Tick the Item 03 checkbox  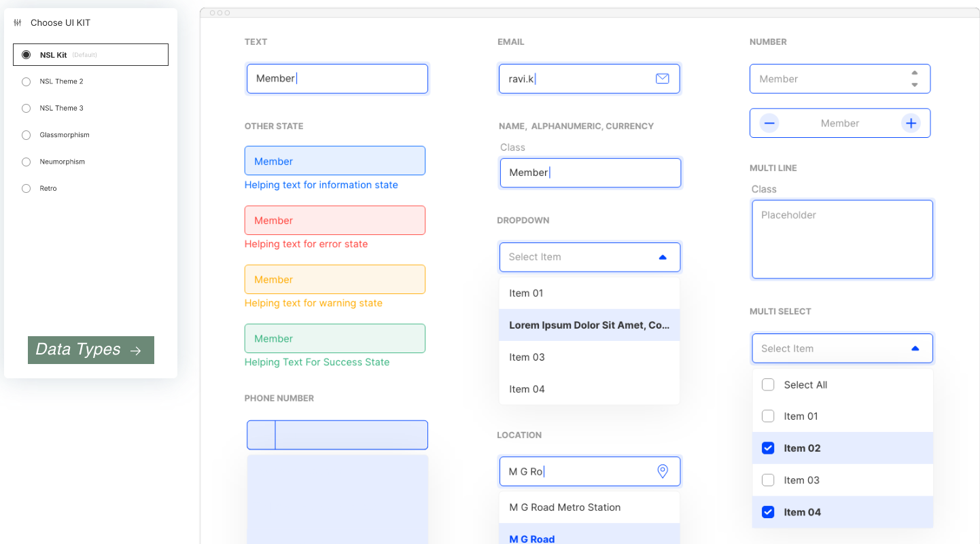point(768,480)
